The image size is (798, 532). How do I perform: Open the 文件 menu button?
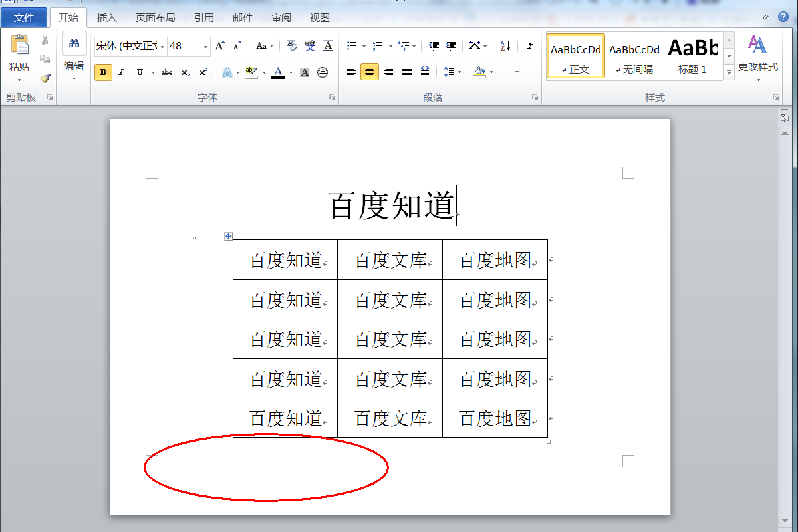tap(24, 18)
